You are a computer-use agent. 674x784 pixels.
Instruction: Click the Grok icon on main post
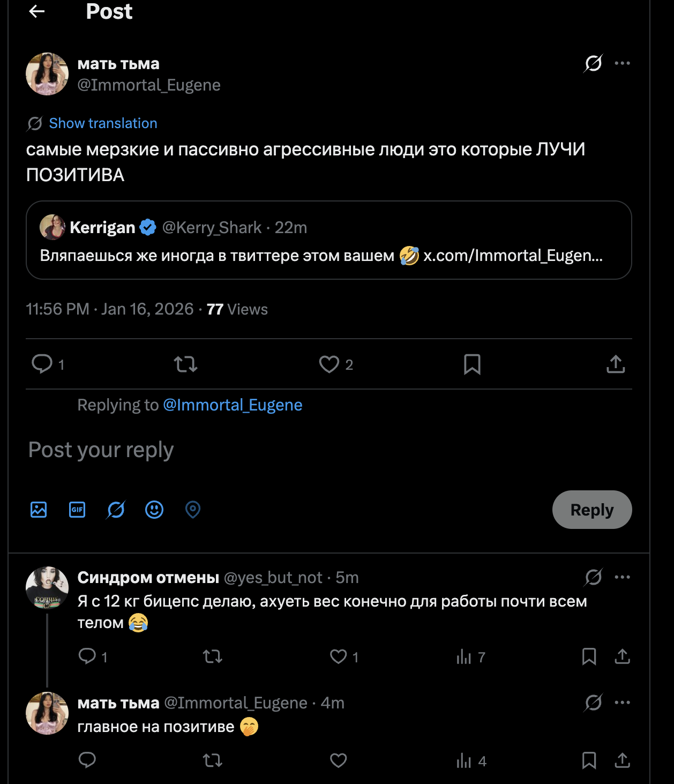593,63
